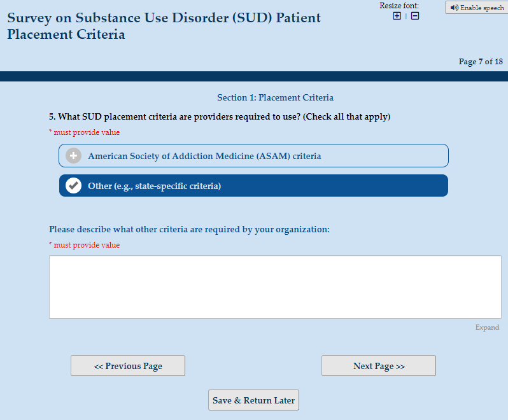
Task: Click the 'Please describe what other criteria' label
Action: click(x=189, y=229)
